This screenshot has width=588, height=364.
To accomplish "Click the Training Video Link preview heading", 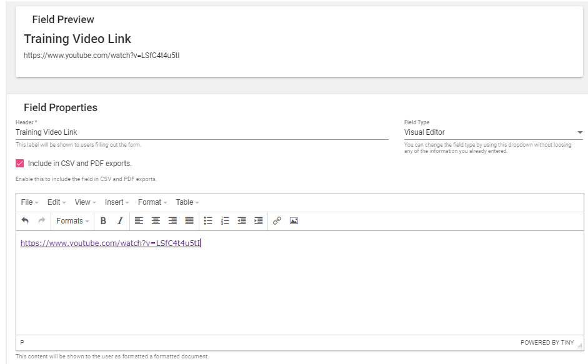I will tap(77, 39).
